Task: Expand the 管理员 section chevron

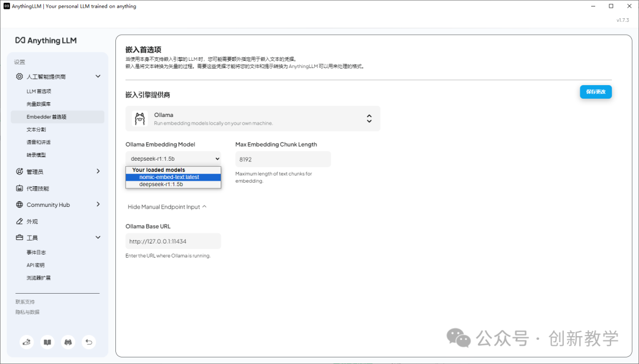Action: [98, 171]
